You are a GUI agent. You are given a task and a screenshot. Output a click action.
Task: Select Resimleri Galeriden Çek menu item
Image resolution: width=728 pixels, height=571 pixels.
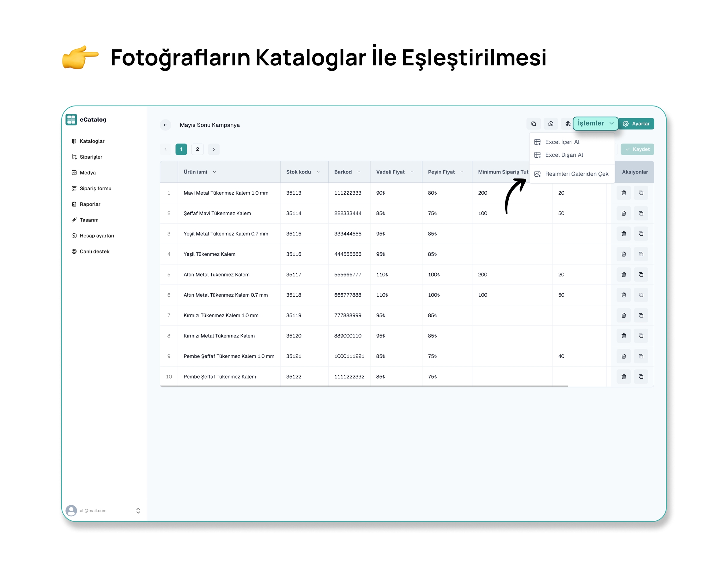(576, 174)
